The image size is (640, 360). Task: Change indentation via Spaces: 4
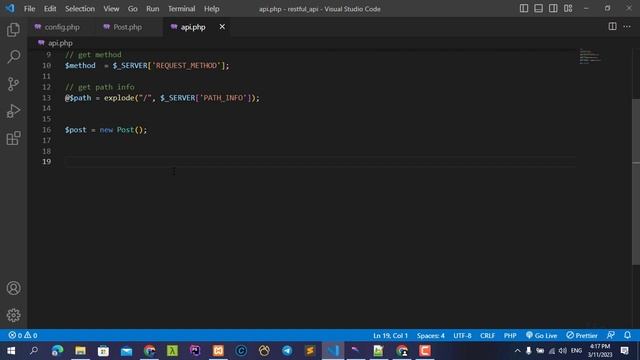[431, 336]
